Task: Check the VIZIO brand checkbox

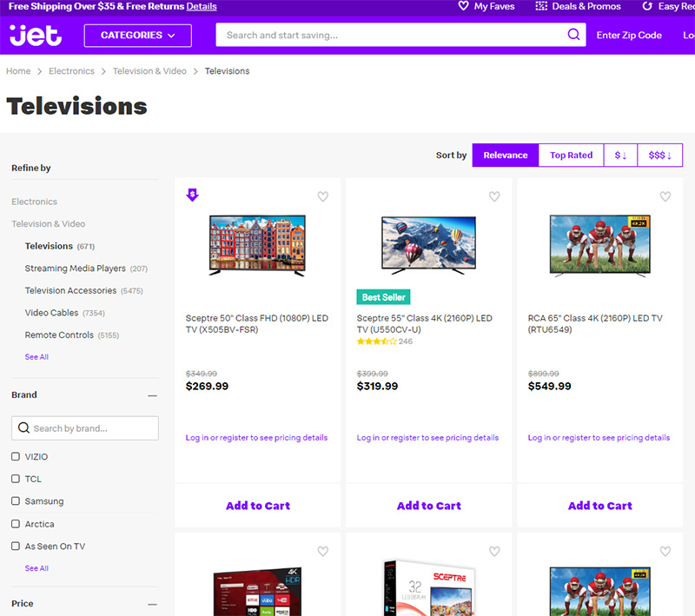Action: 16,456
